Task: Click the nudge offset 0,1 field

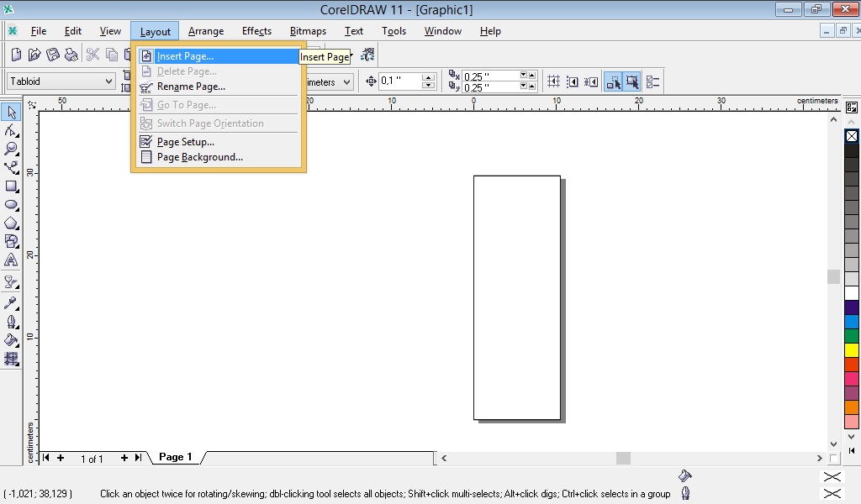Action: pos(400,81)
